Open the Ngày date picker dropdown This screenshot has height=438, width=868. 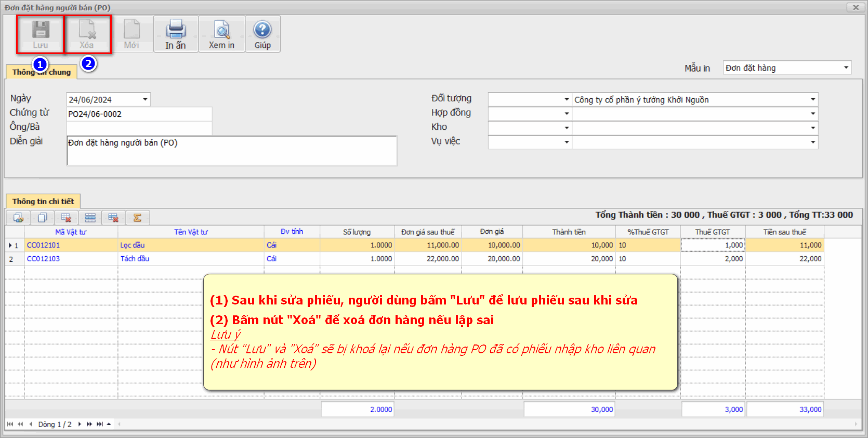pyautogui.click(x=145, y=99)
